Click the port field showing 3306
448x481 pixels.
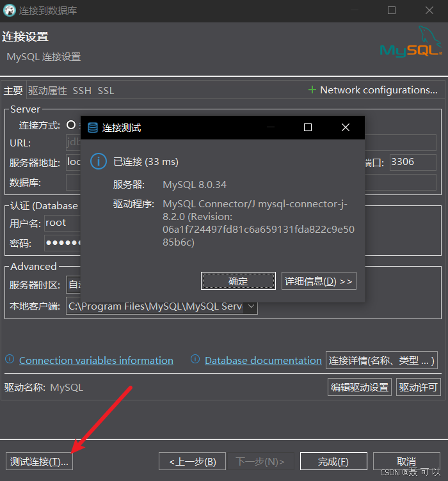tap(413, 162)
